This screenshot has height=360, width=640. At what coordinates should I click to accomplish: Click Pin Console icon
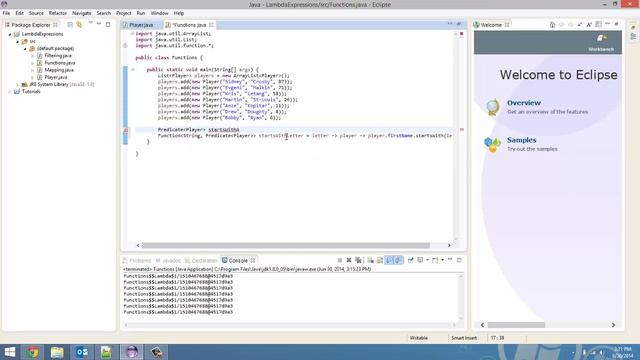(411, 260)
